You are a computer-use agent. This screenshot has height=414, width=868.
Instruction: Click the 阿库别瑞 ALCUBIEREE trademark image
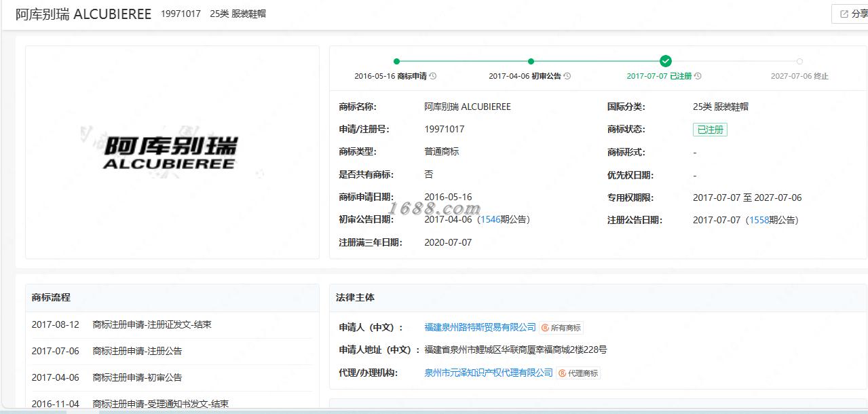coord(172,152)
